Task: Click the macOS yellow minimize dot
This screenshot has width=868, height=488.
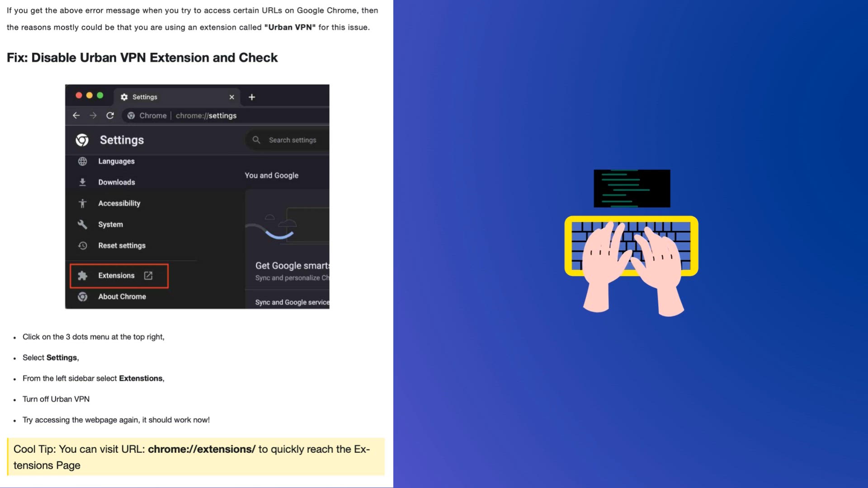Action: pyautogui.click(x=90, y=95)
